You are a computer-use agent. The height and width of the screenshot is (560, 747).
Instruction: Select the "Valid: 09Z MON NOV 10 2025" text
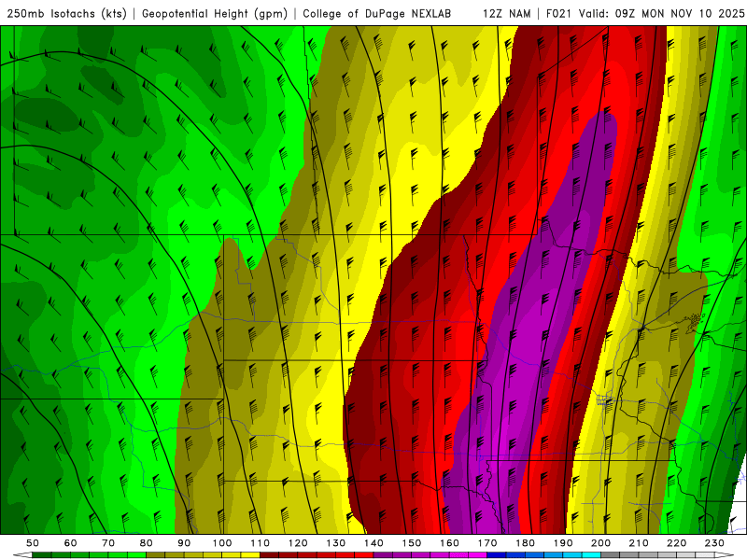pyautogui.click(x=661, y=14)
